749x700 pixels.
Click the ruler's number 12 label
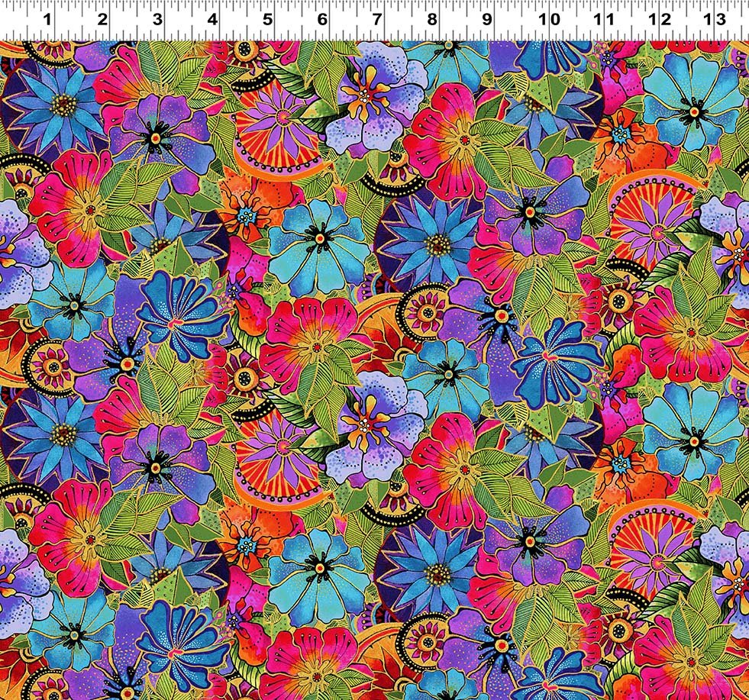point(660,20)
